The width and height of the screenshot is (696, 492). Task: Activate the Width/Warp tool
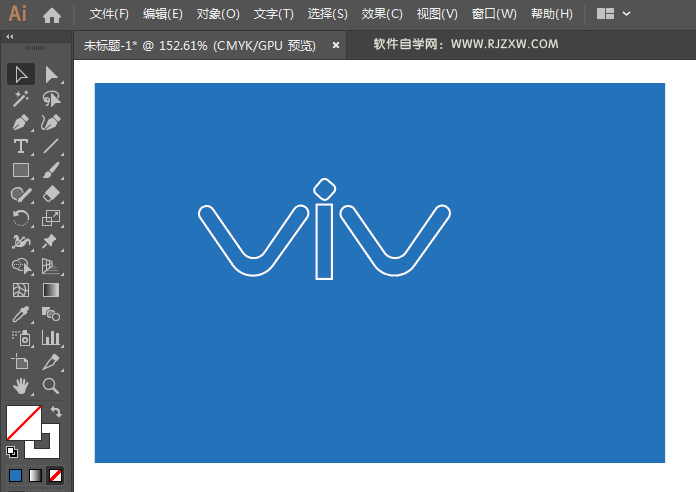coord(21,242)
